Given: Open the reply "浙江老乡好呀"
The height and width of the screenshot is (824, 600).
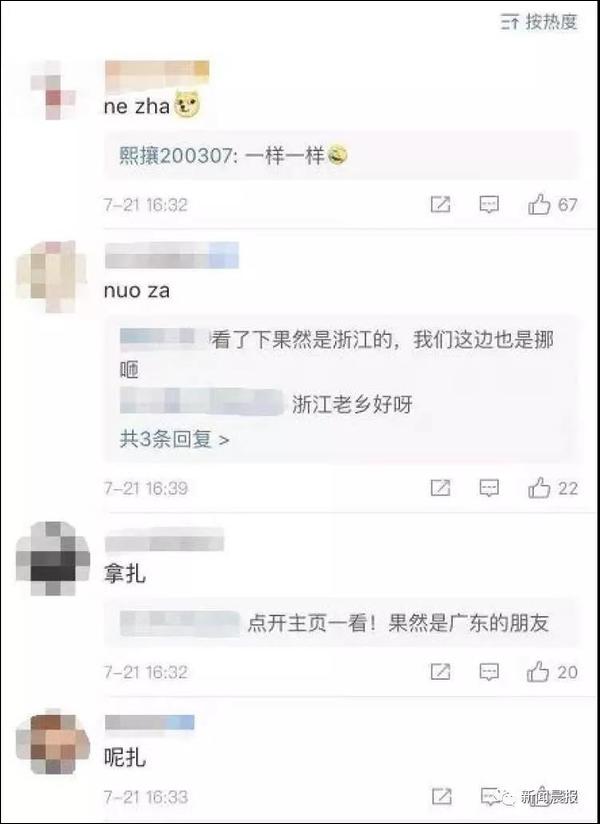Looking at the screenshot, I should click(266, 404).
